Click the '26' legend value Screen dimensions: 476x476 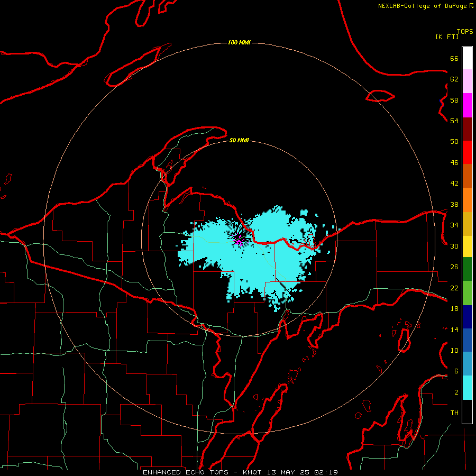coord(454,267)
